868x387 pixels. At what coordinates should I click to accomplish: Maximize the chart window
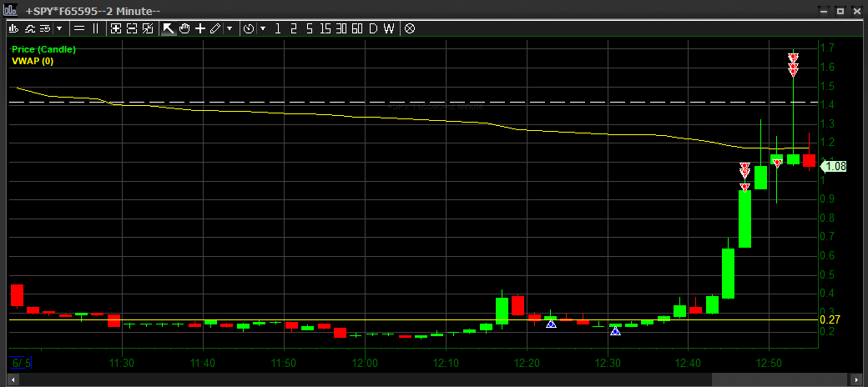(840, 11)
